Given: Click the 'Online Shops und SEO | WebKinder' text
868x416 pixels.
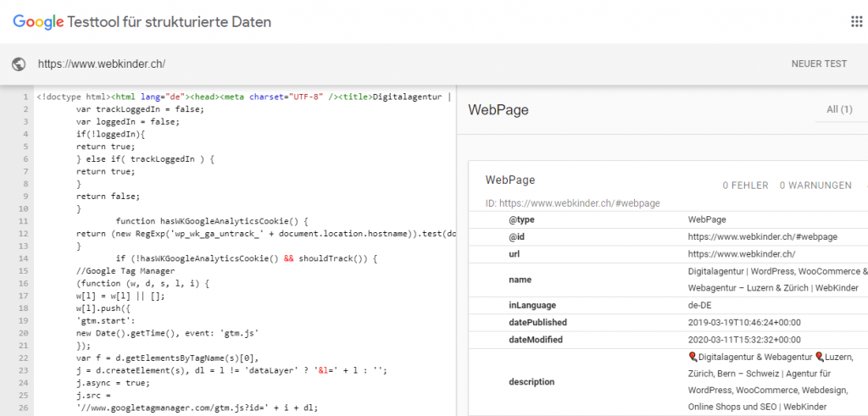Looking at the screenshot, I should tap(758, 407).
